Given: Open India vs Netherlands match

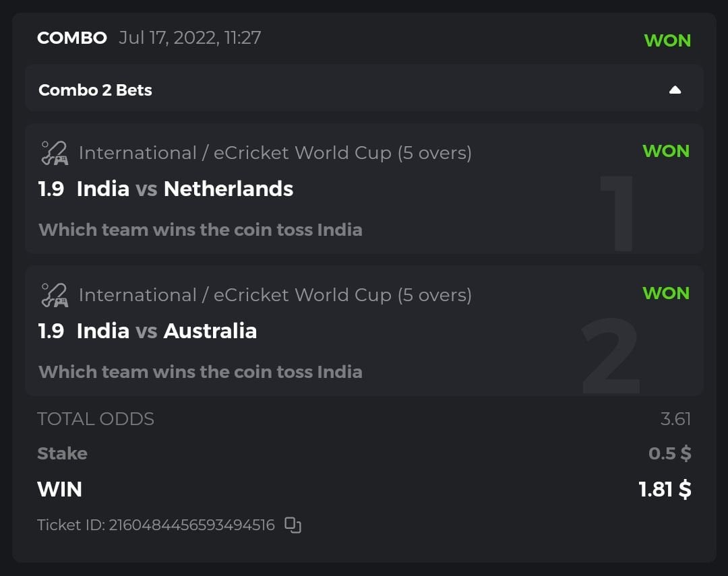Looking at the screenshot, I should click(x=185, y=189).
